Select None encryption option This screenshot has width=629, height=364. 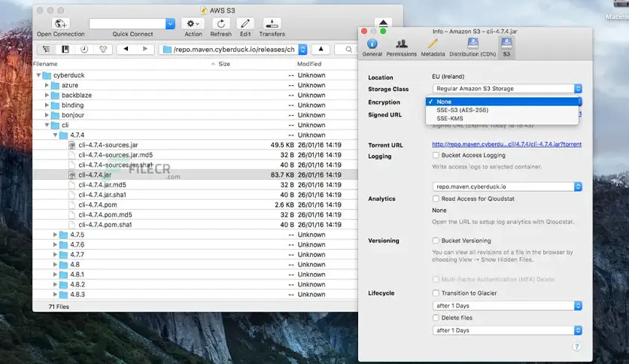pyautogui.click(x=503, y=102)
